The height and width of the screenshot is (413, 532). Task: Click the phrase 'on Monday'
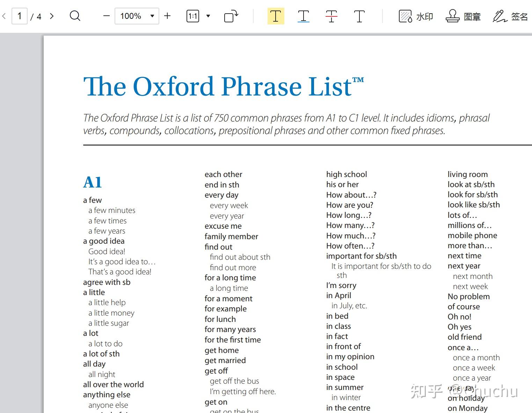click(467, 408)
